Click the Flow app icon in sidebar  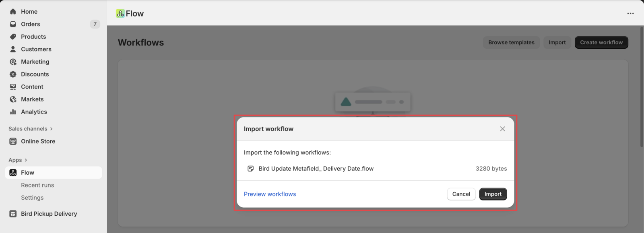13,173
